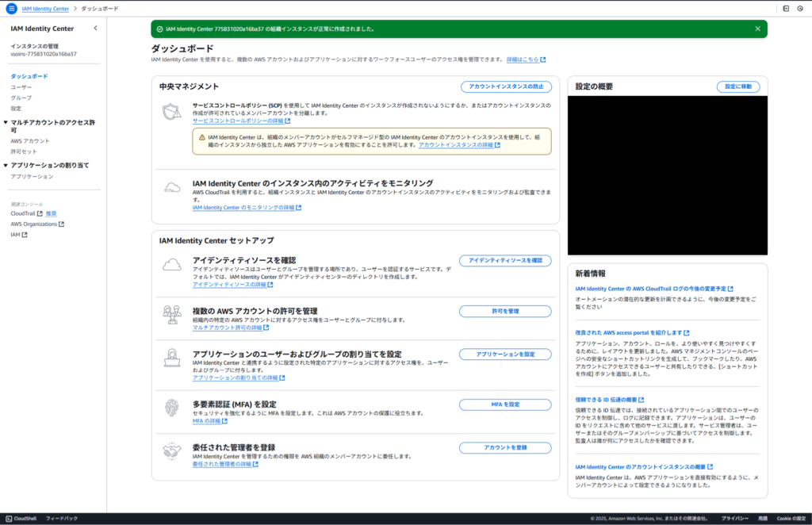
Task: Open グループ in the sidebar
Action: coord(21,98)
